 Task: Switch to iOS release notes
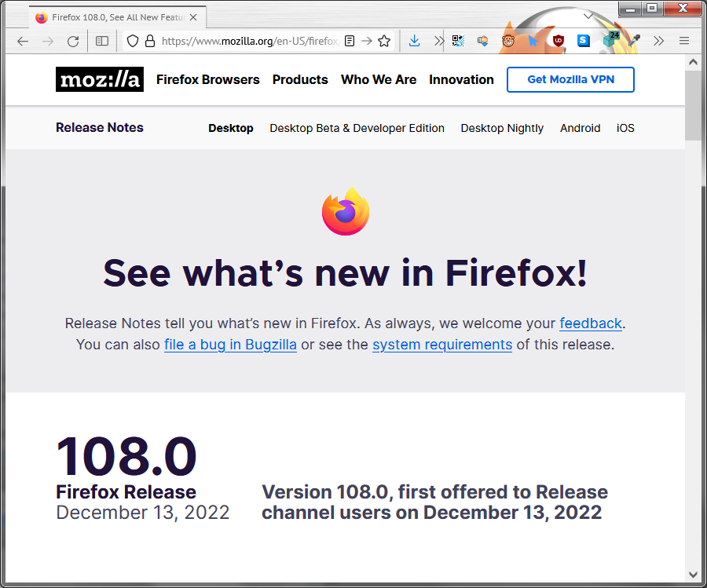(x=625, y=128)
